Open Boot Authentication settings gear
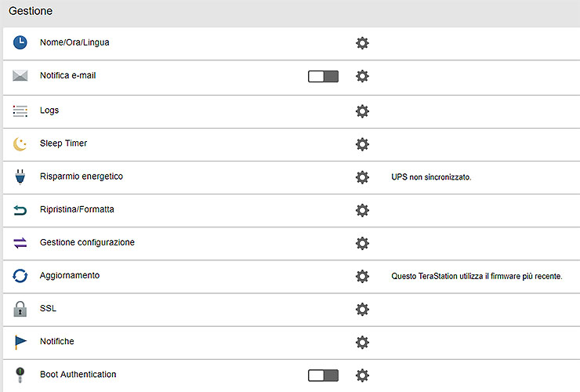This screenshot has height=392, width=580. pos(362,376)
